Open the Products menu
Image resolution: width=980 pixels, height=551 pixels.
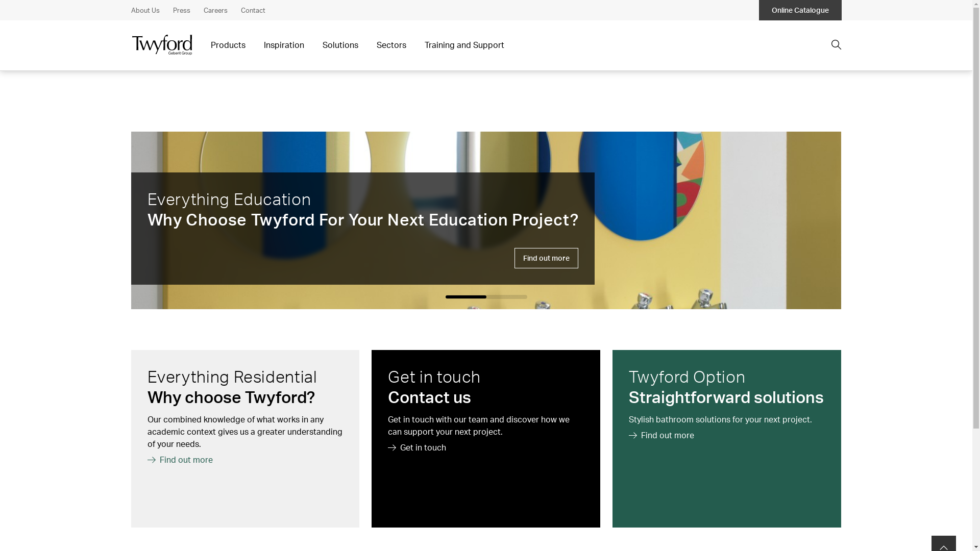pyautogui.click(x=228, y=45)
